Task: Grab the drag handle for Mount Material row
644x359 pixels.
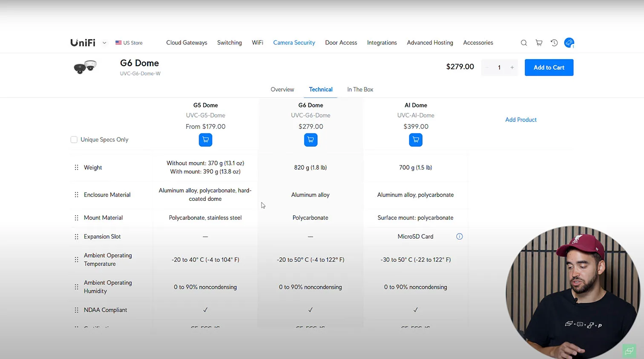Action: [77, 218]
